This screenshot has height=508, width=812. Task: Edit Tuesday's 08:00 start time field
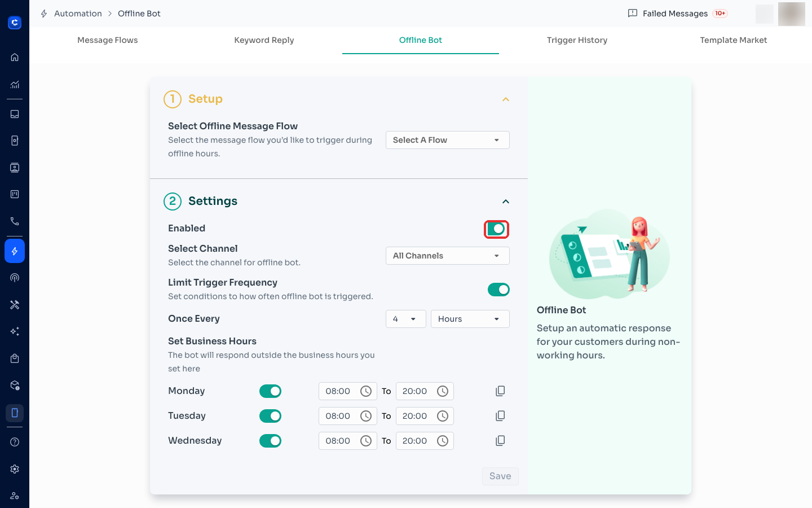[x=348, y=416]
